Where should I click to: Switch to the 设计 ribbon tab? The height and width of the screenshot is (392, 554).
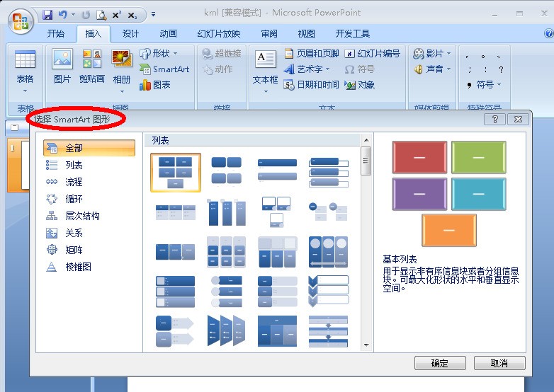point(130,33)
